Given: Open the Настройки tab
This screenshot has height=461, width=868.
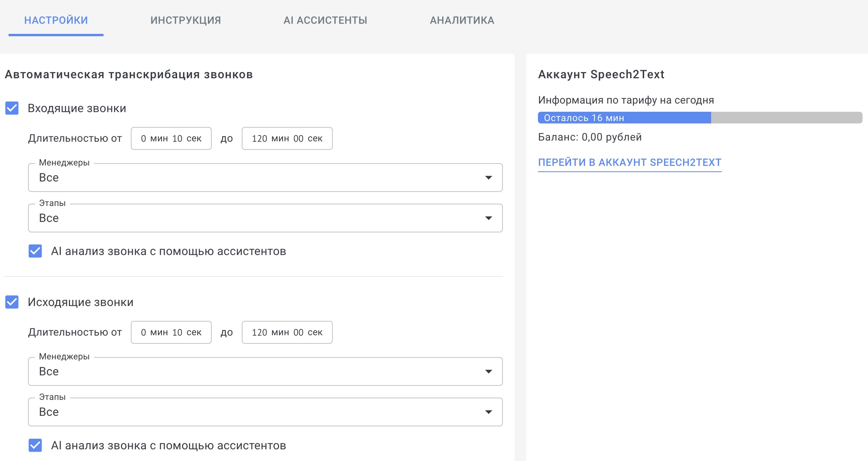Looking at the screenshot, I should pos(56,20).
